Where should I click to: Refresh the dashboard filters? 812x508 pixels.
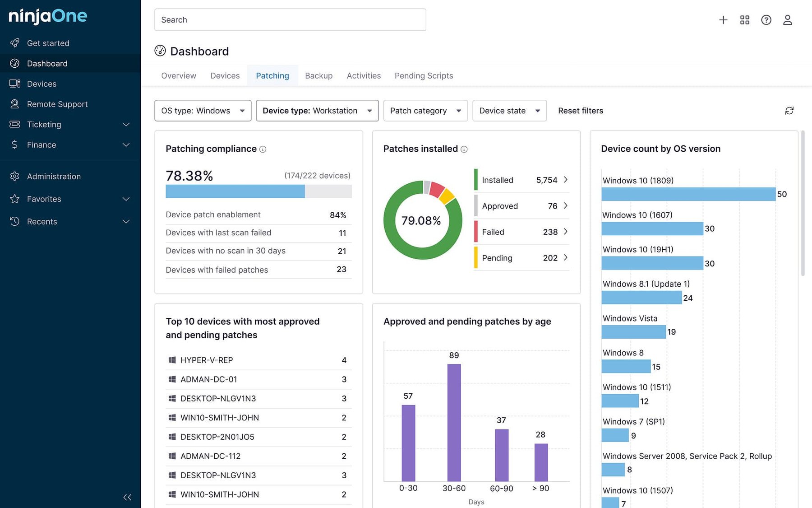[x=789, y=111]
